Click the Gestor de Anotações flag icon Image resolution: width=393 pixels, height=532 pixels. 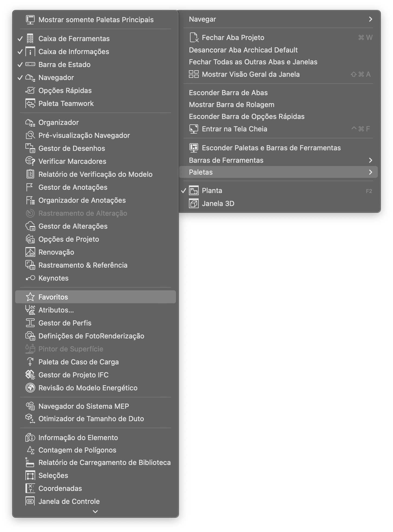click(30, 187)
